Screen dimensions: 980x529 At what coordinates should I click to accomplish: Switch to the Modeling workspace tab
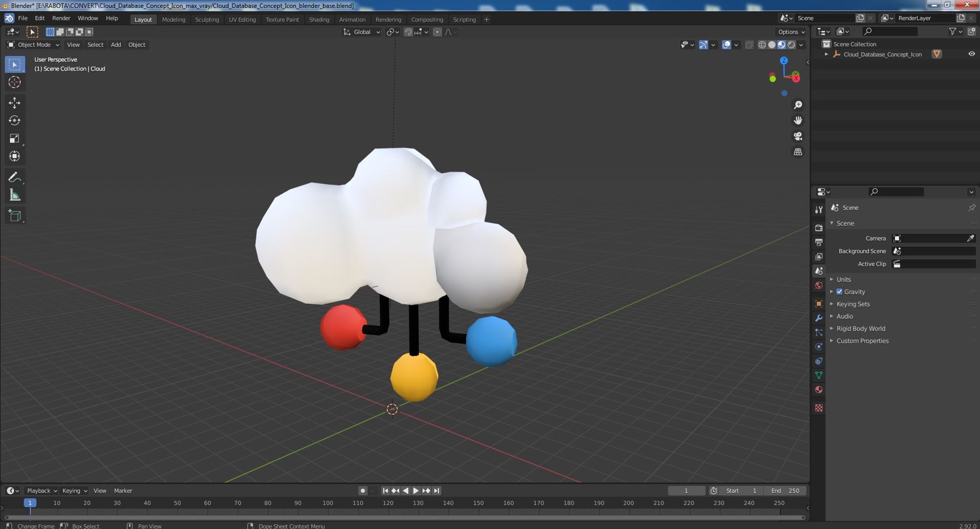click(x=174, y=19)
